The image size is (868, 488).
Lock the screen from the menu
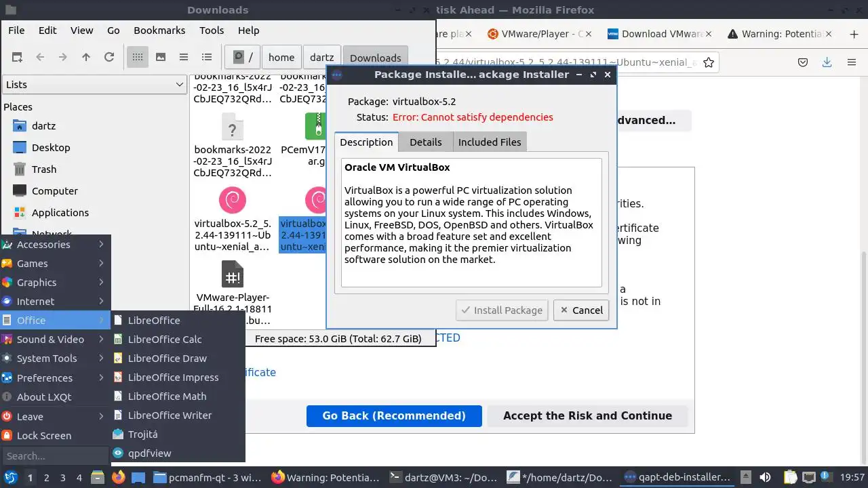point(55,435)
